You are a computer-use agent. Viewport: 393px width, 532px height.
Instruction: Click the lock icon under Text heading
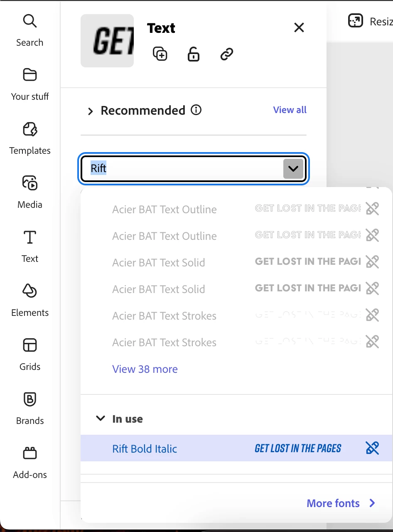click(x=194, y=54)
